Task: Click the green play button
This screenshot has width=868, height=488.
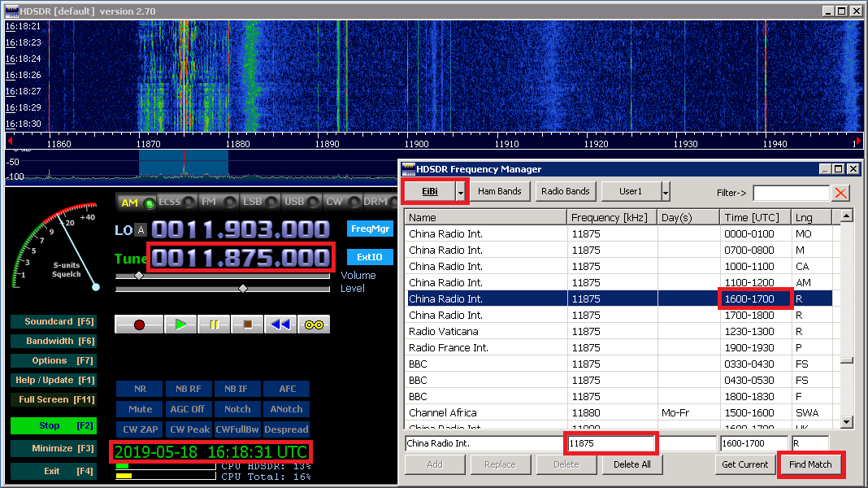Action: (180, 325)
